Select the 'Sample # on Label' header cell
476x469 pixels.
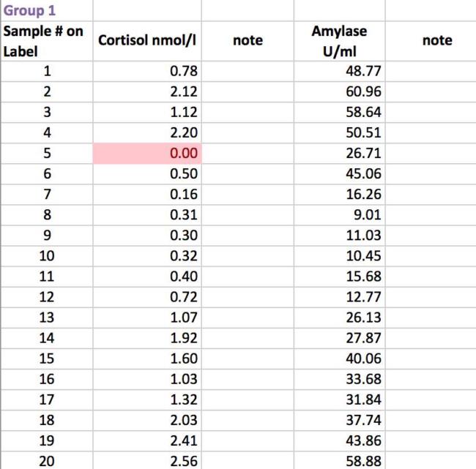point(45,41)
